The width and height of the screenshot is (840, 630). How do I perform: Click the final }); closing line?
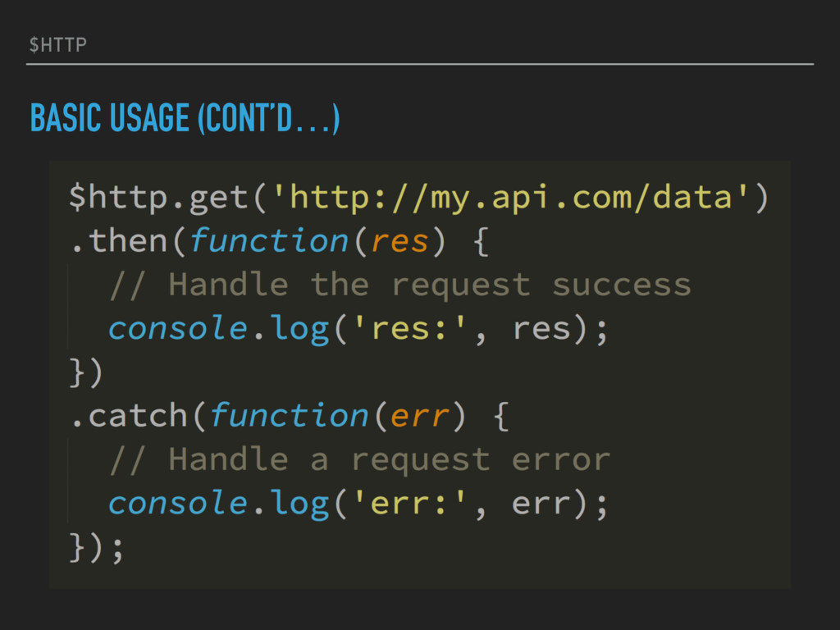97,547
